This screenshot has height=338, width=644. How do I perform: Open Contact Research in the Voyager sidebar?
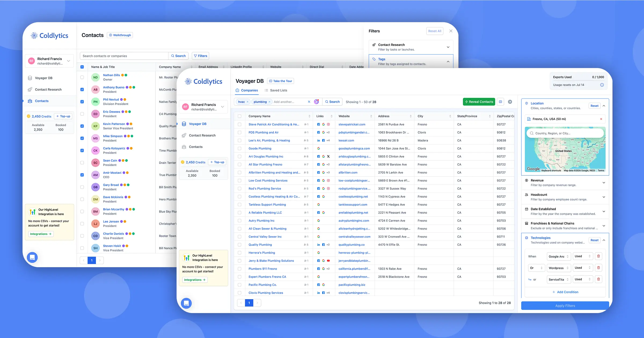(202, 135)
